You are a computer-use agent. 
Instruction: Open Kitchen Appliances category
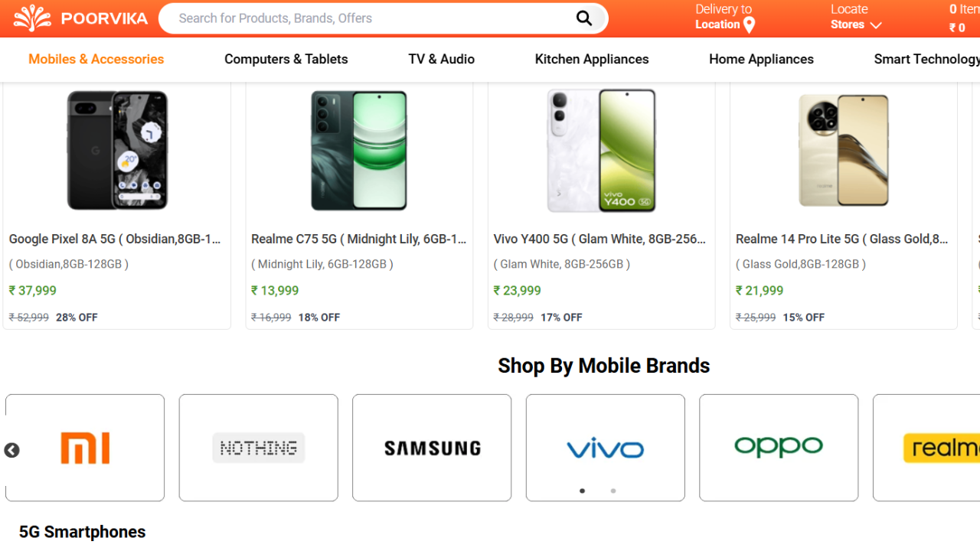click(x=592, y=59)
